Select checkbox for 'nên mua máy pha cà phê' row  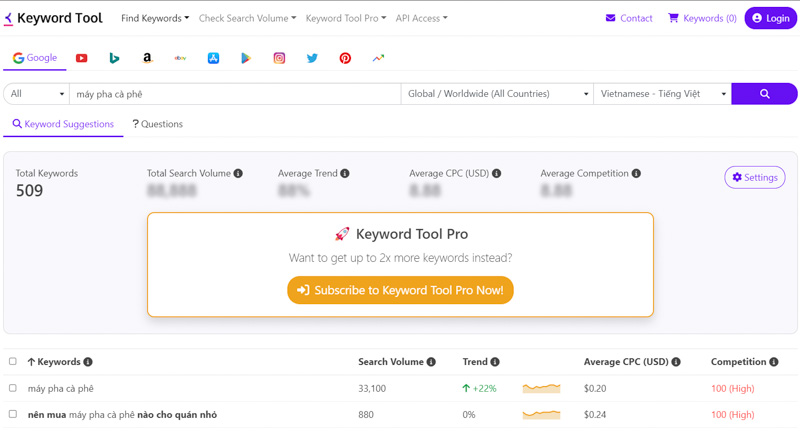(13, 414)
